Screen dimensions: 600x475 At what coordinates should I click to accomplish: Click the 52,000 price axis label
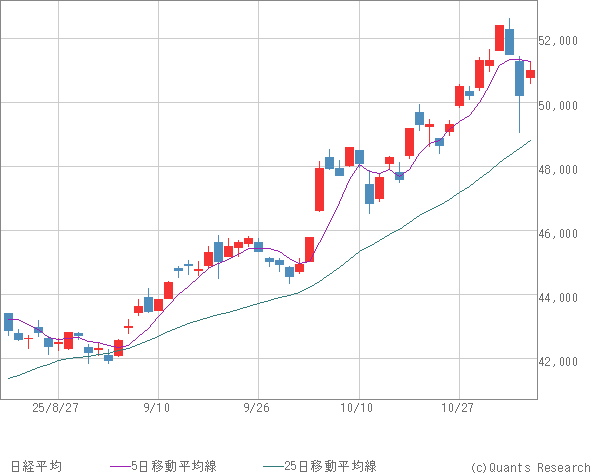pyautogui.click(x=561, y=41)
